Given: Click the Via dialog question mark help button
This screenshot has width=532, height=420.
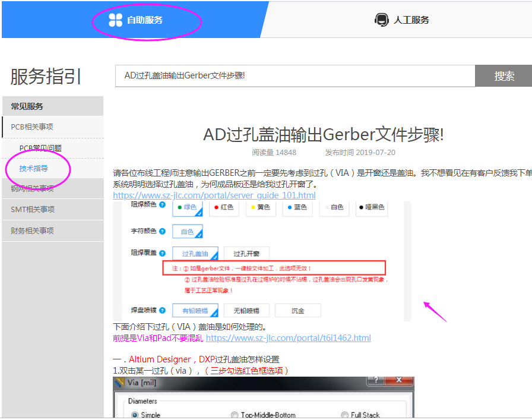Looking at the screenshot, I should [376, 381].
